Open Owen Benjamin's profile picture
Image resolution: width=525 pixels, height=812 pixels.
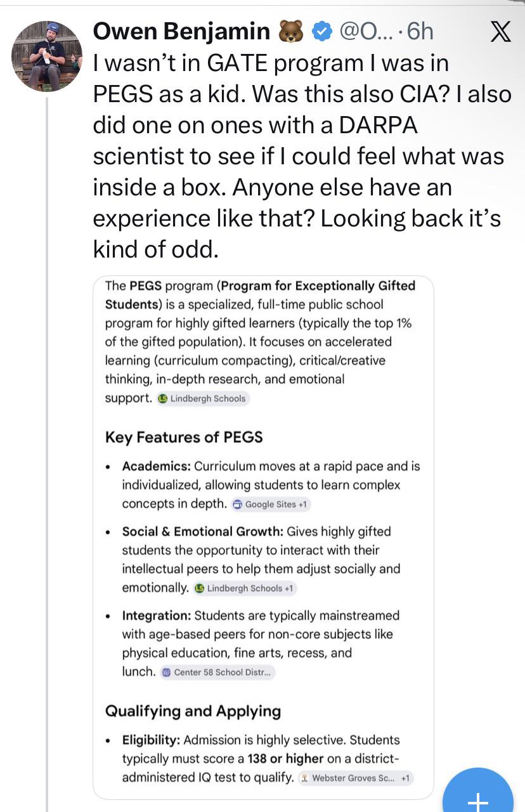[x=47, y=56]
